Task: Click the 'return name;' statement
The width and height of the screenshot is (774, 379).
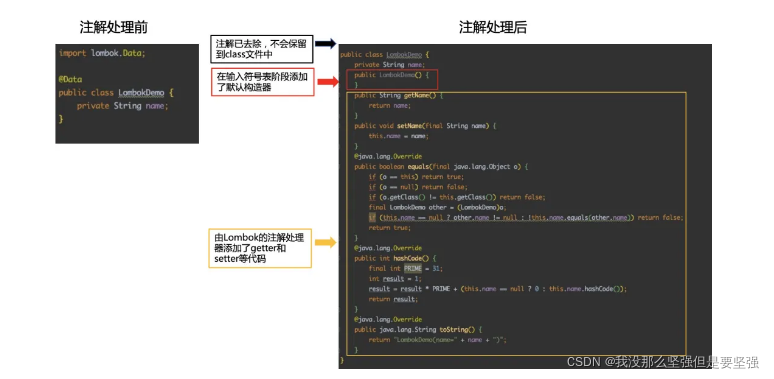Action: click(x=389, y=106)
